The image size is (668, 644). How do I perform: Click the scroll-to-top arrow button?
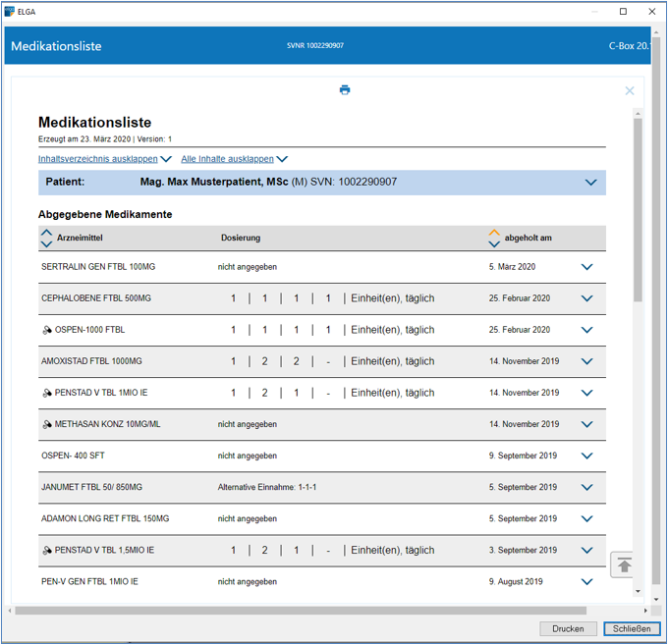point(624,565)
